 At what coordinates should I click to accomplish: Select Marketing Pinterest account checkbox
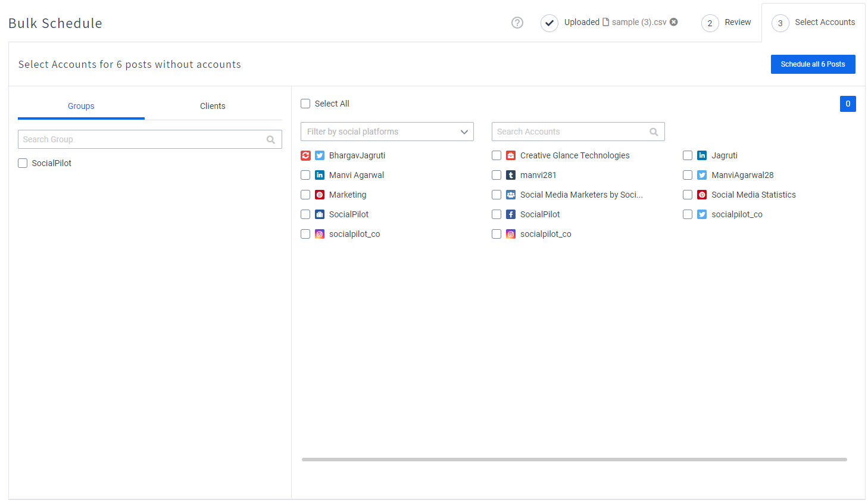pyautogui.click(x=305, y=195)
